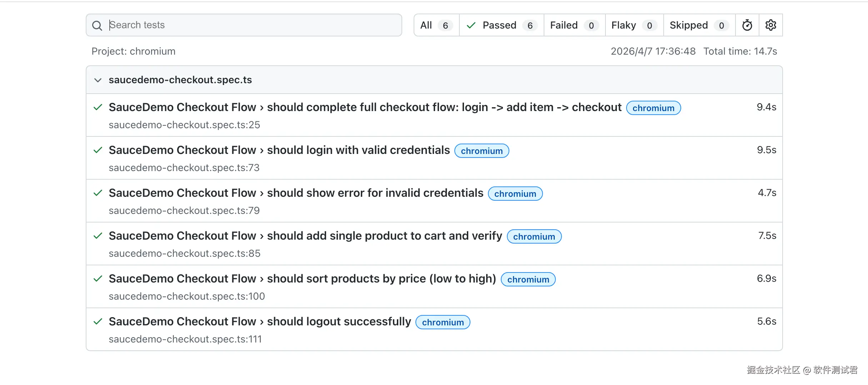
Task: Filter by Flaky tests
Action: pos(634,25)
